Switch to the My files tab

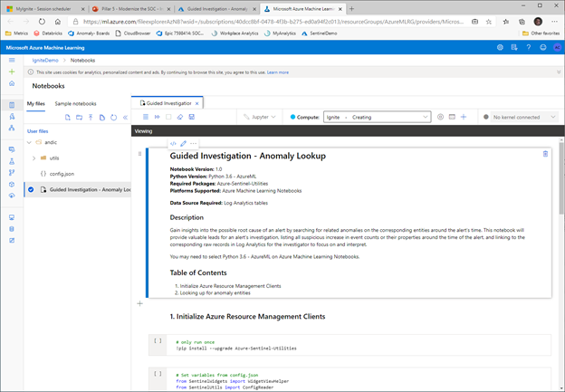pos(35,104)
